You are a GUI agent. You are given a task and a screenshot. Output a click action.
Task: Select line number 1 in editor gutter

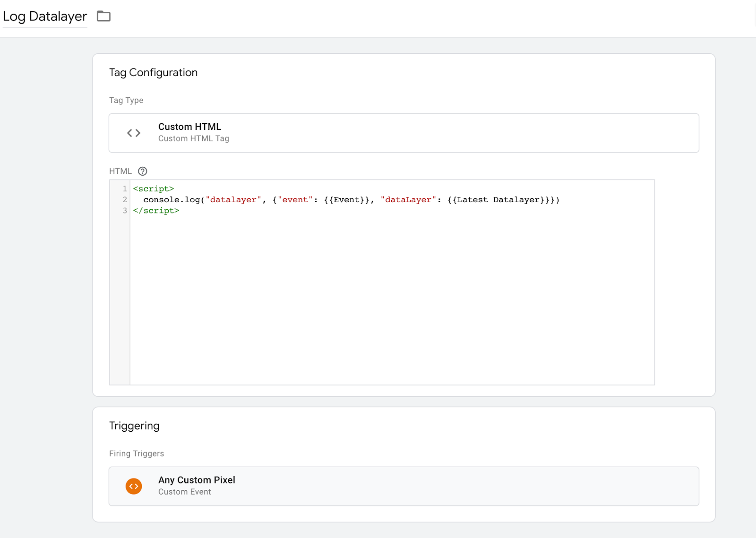[125, 189]
